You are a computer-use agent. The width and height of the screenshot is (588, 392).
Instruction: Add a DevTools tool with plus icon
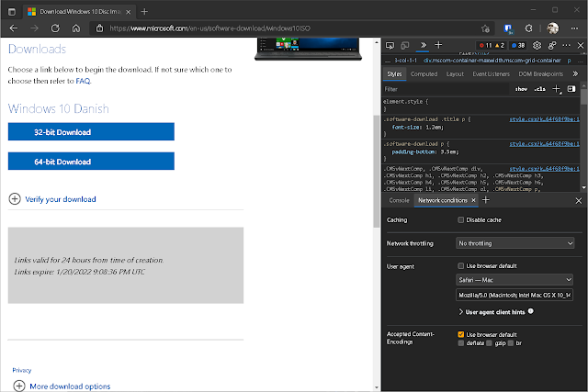pos(438,45)
